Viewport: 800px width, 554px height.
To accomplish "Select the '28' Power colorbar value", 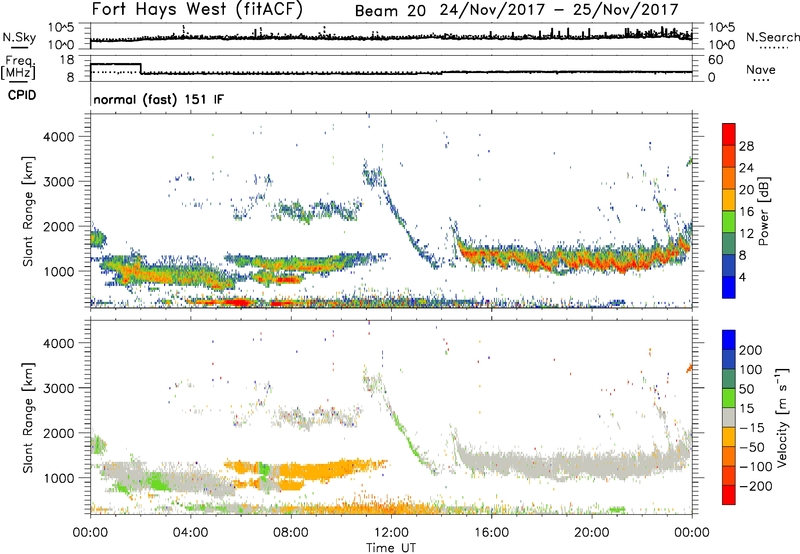I will (x=746, y=146).
